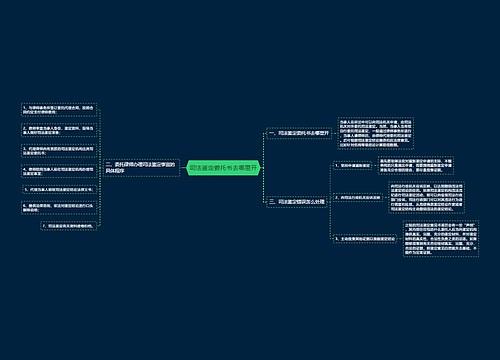
Task: Select left step 4 node under branch 二
Action: [x=59, y=171]
